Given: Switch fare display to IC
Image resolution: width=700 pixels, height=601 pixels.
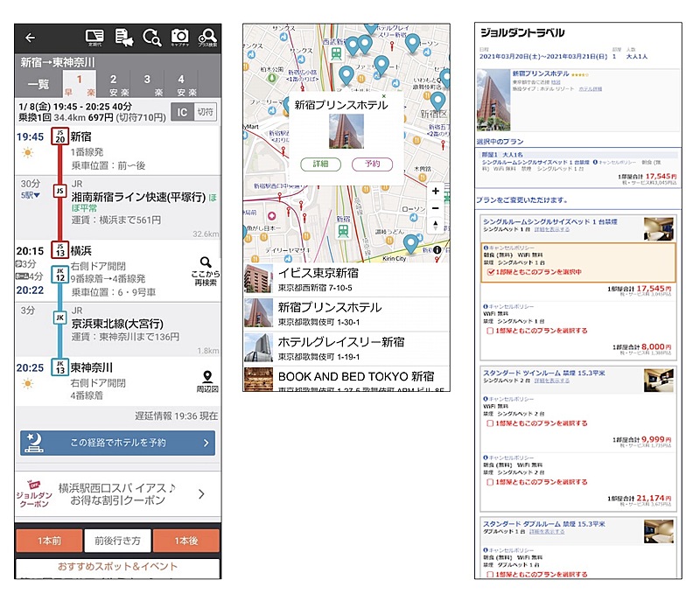Looking at the screenshot, I should [x=182, y=112].
